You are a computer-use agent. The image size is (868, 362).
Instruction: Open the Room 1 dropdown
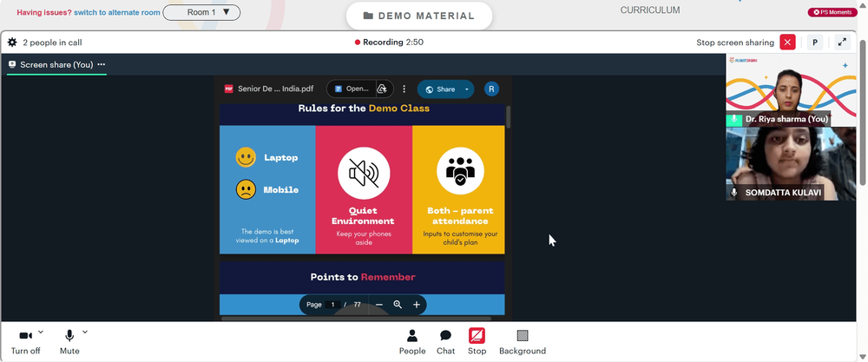201,12
